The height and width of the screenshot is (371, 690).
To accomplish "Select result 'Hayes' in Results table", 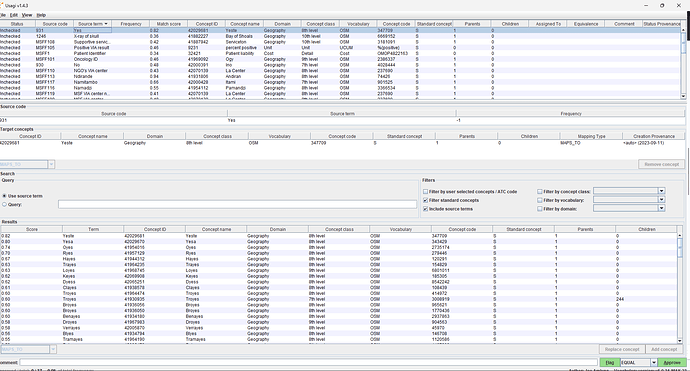I will [339, 259].
